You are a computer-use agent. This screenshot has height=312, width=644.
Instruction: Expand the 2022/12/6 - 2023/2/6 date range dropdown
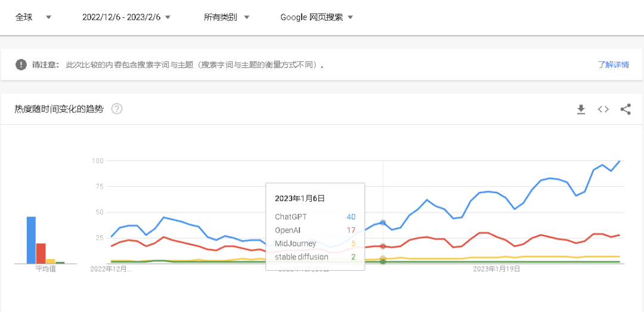(126, 17)
